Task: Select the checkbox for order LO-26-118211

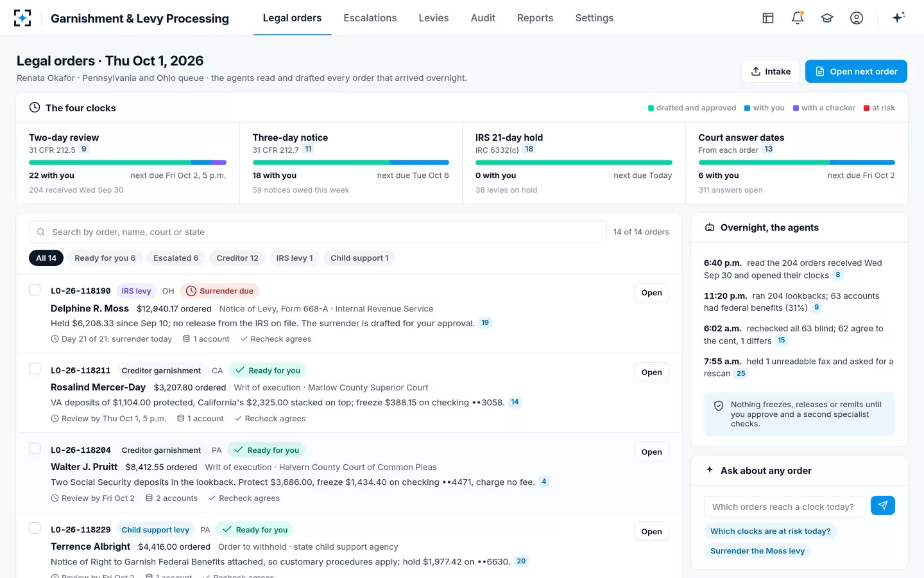Action: tap(35, 369)
